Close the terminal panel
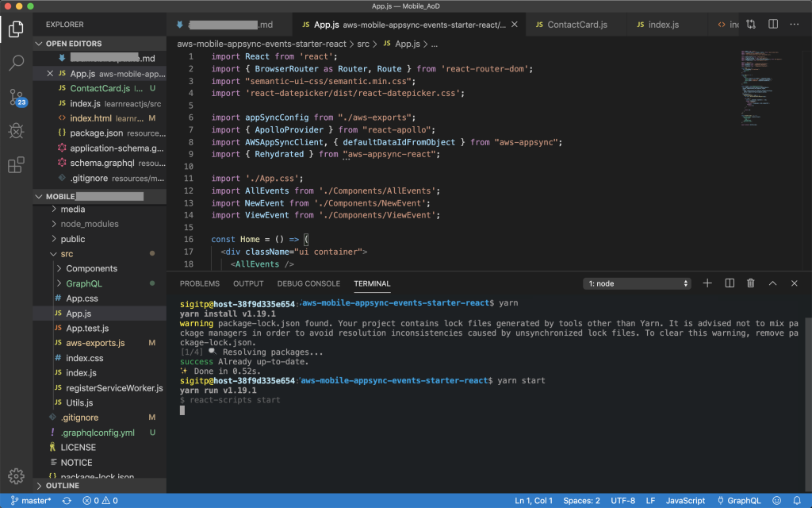 pos(794,283)
